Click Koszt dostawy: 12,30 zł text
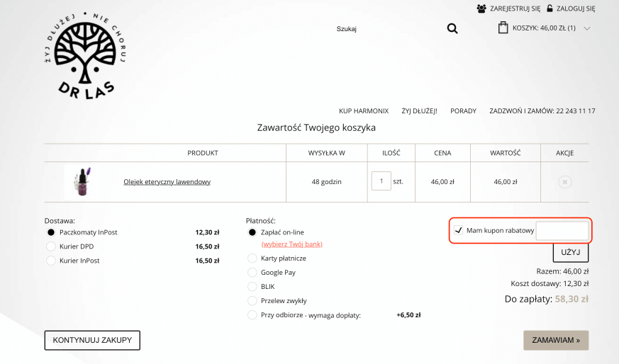619x364 pixels. tap(550, 283)
